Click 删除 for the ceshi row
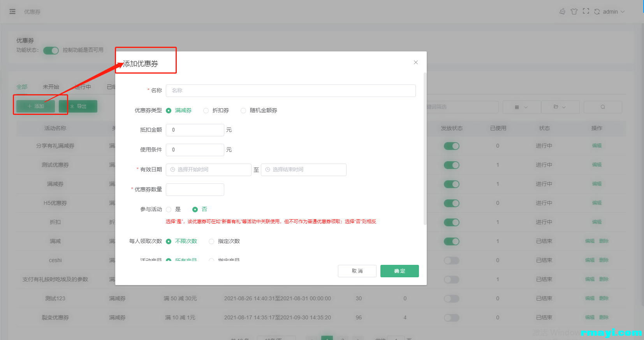The image size is (644, 340). tap(604, 260)
